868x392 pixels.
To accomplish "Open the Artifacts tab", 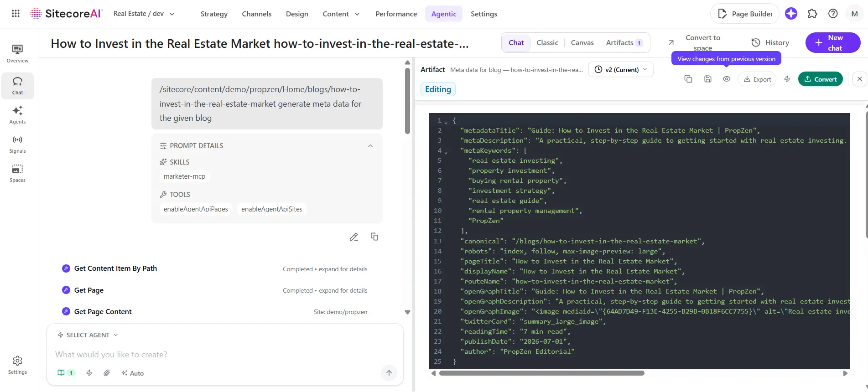I will tap(624, 42).
